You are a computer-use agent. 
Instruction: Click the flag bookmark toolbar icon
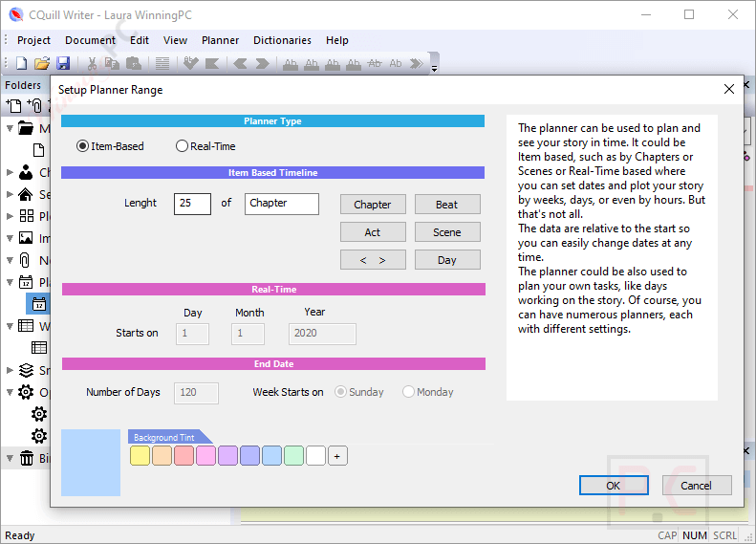(212, 63)
